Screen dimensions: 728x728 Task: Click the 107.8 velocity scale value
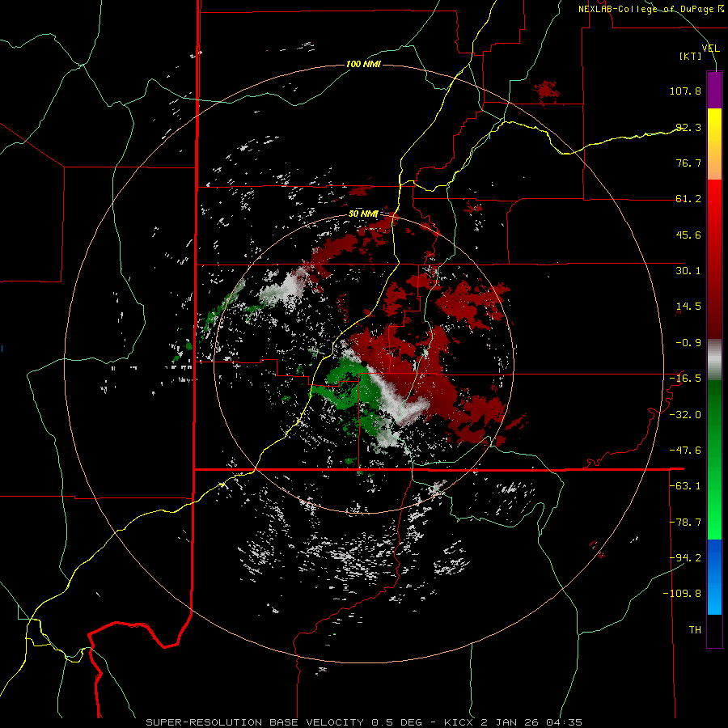[x=685, y=91]
